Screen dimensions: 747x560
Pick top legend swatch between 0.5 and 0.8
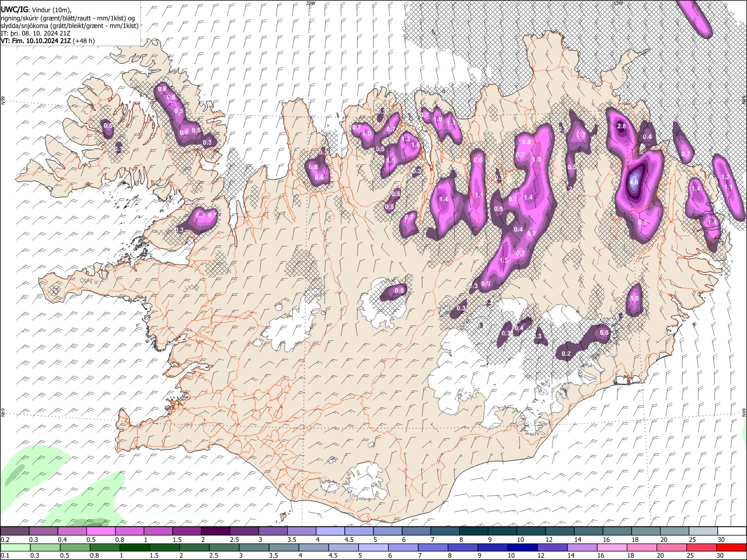point(101,531)
